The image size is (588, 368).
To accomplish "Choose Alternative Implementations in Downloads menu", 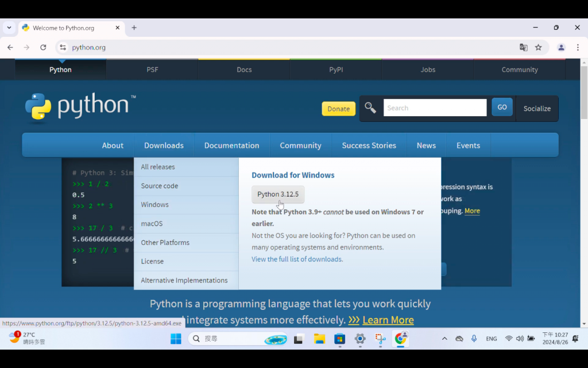I will pyautogui.click(x=186, y=280).
